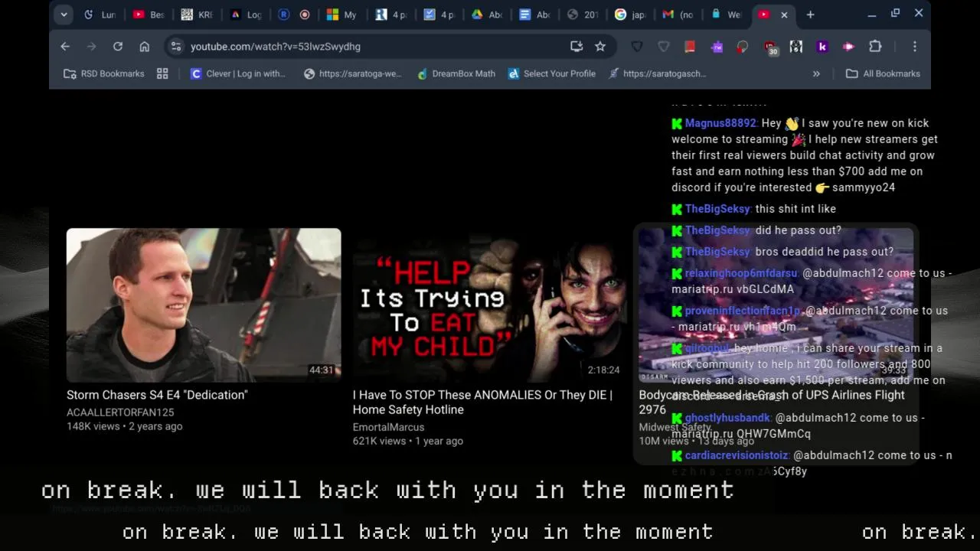Image resolution: width=980 pixels, height=551 pixels.
Task: Open Clever Log in bookmark
Action: coord(238,73)
